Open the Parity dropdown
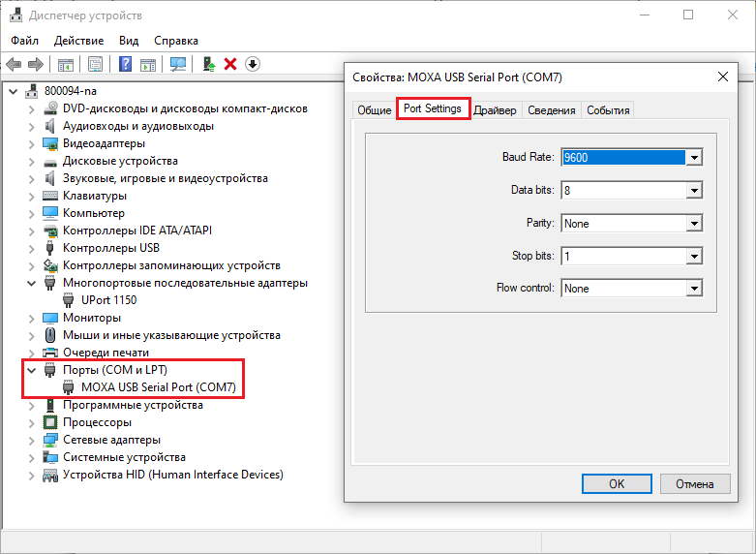Screen dimensions: 756x554 [693, 224]
